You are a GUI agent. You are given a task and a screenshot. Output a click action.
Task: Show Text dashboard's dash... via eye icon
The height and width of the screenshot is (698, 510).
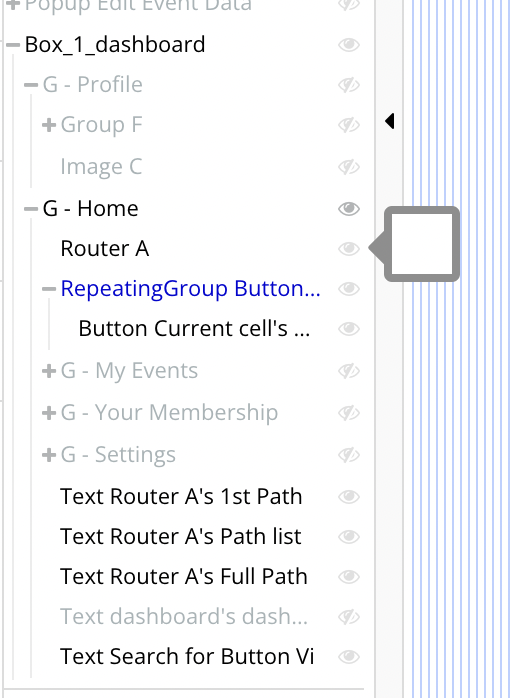tap(348, 617)
